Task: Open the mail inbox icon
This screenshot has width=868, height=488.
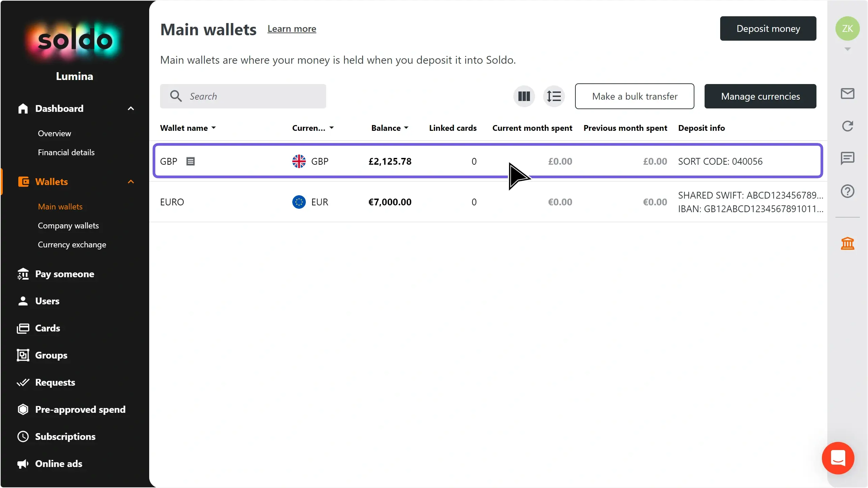Action: [847, 94]
